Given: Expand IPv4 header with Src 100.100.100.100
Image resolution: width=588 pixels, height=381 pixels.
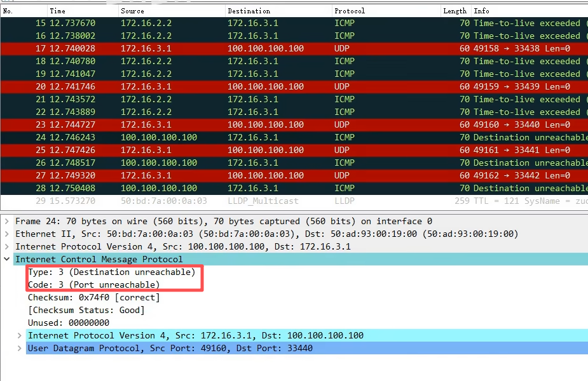Looking at the screenshot, I should coord(7,246).
